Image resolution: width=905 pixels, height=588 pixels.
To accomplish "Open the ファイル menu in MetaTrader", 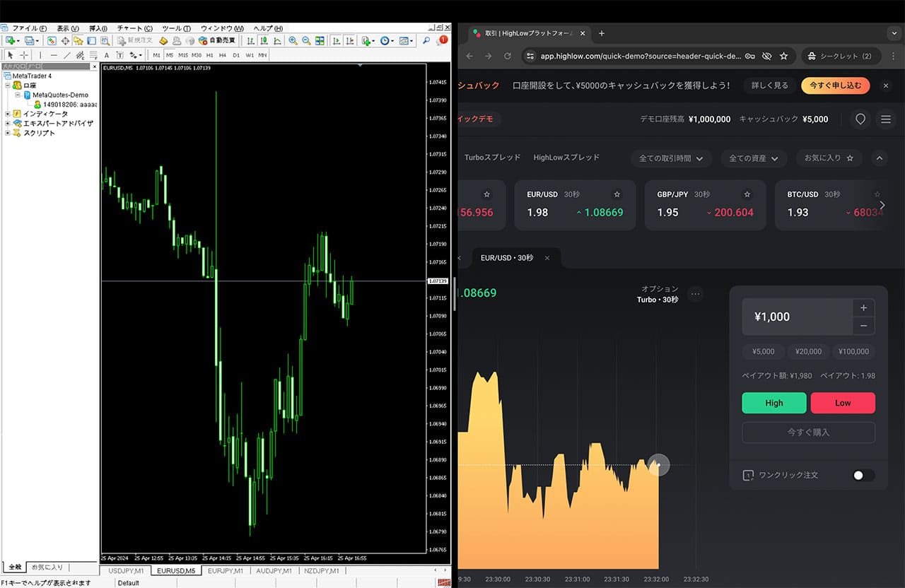I will click(29, 28).
